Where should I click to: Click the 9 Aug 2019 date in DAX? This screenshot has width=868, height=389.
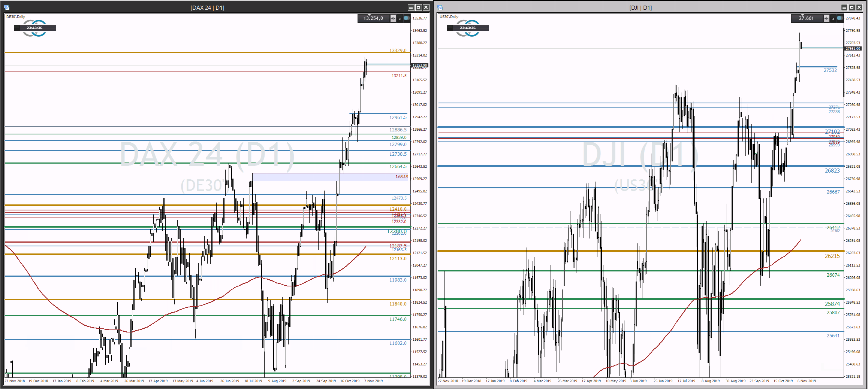click(277, 381)
